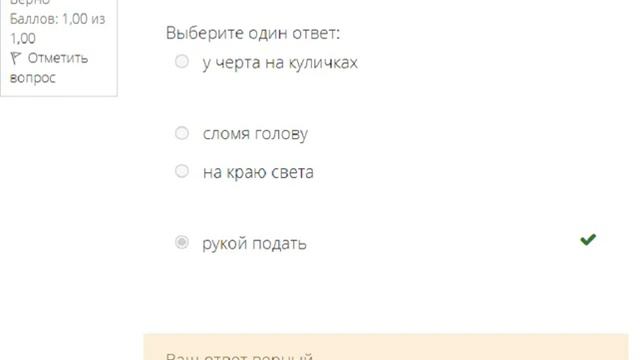Screen dimensions: 640x360
Task: Click the flag icon beside Отметить вопрос
Action: tap(16, 58)
